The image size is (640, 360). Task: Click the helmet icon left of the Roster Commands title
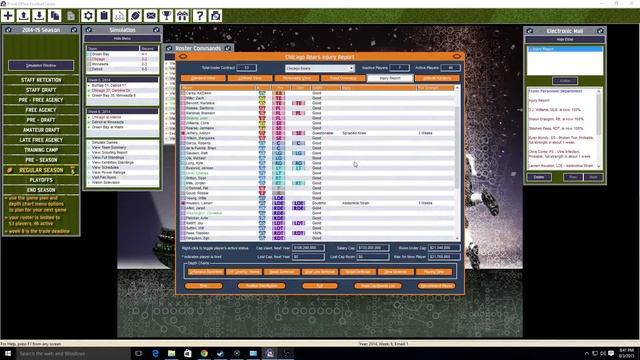[x=169, y=48]
